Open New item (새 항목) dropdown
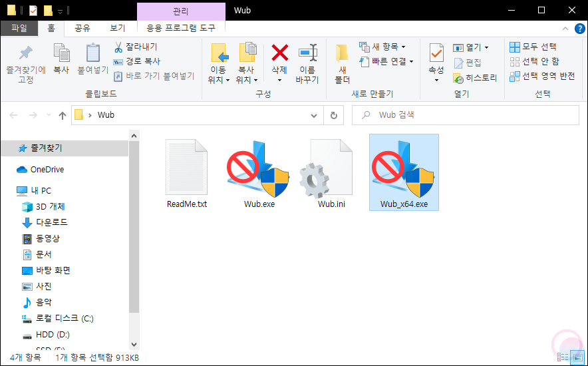The width and height of the screenshot is (588, 366). point(382,47)
